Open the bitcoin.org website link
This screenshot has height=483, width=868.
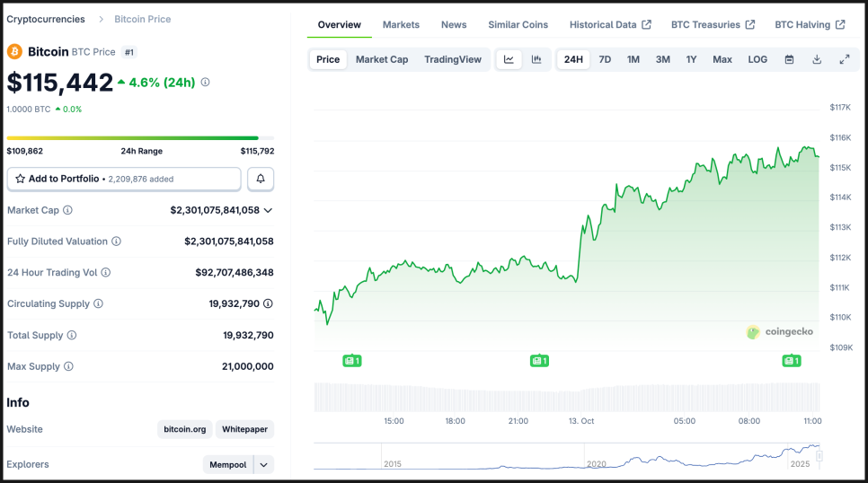pyautogui.click(x=184, y=429)
